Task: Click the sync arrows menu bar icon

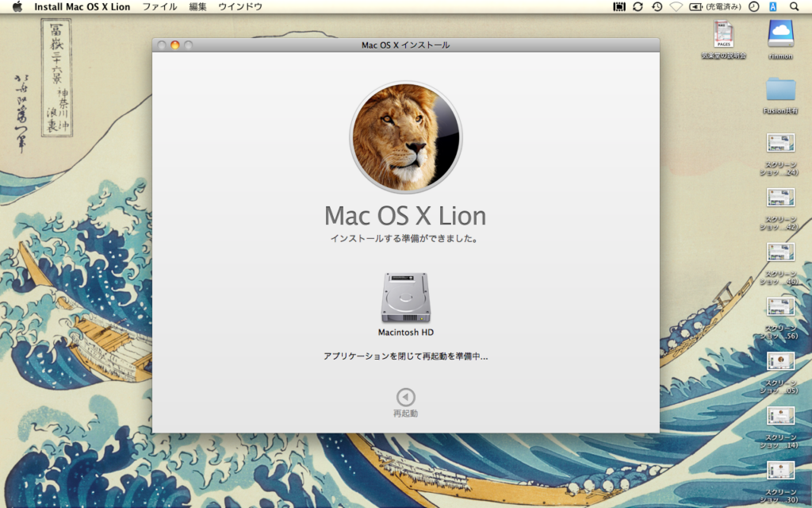Action: tap(638, 6)
